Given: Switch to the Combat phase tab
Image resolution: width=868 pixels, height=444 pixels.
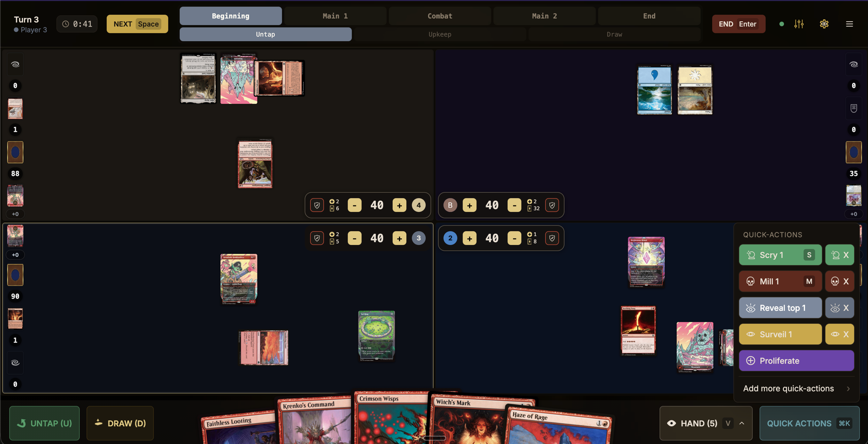Looking at the screenshot, I should [440, 16].
